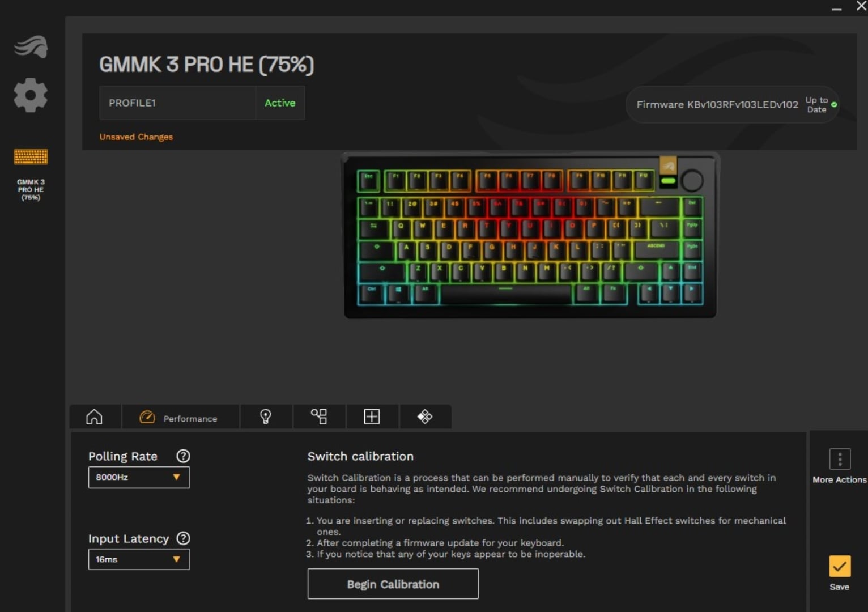Click the Begin Calibration button
Screen dimensions: 868x612
tap(393, 584)
